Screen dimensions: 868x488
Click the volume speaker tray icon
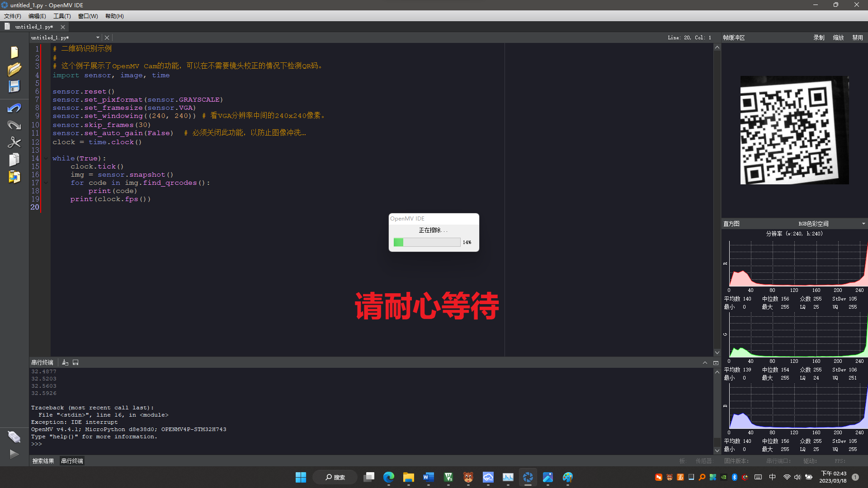[x=797, y=477]
